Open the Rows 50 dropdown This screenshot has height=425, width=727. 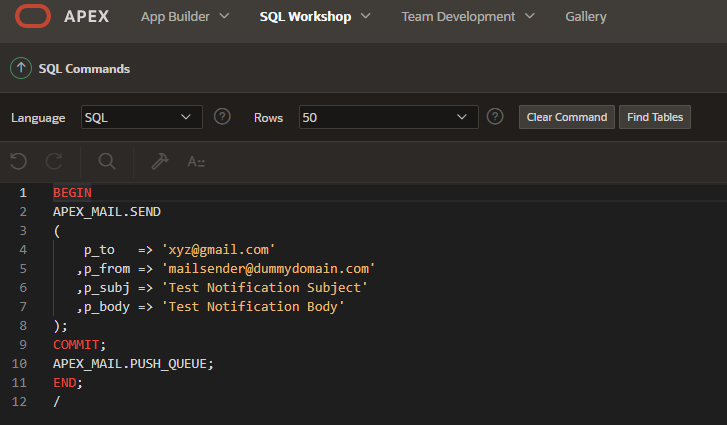click(x=389, y=117)
